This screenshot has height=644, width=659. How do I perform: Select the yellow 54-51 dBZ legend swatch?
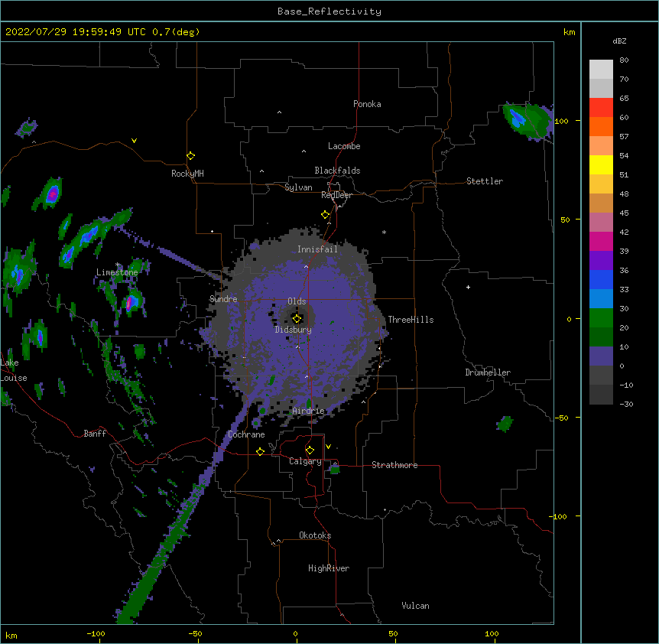tap(601, 164)
